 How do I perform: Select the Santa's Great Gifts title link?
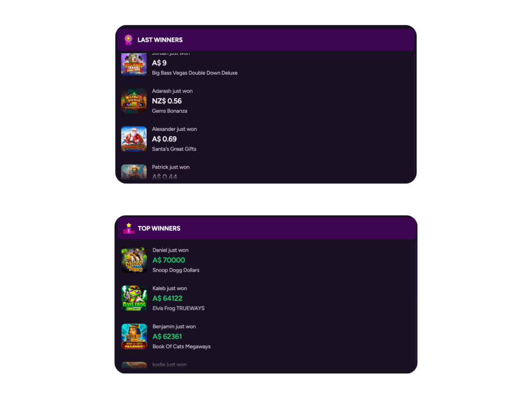(x=174, y=149)
